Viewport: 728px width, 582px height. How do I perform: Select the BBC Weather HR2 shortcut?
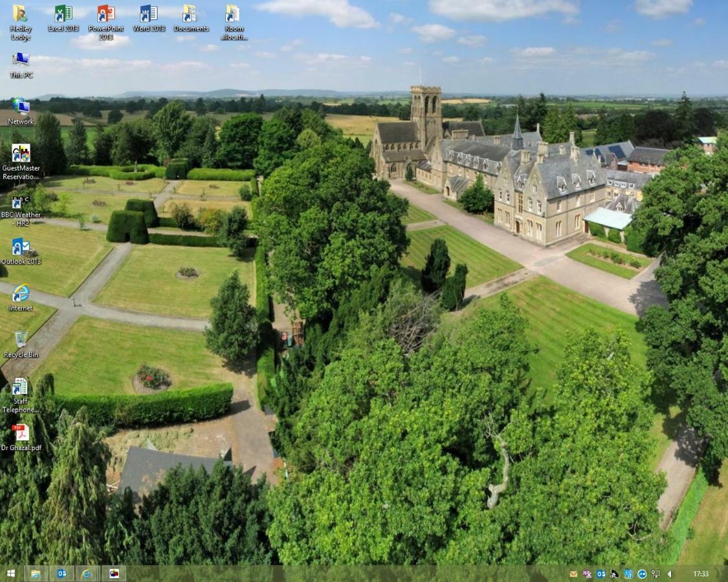click(21, 211)
